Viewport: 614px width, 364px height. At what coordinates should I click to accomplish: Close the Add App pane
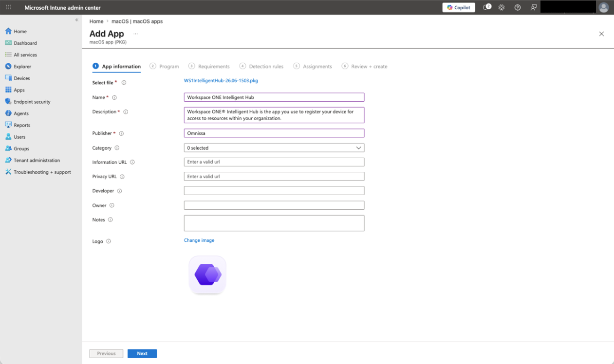[x=601, y=34]
